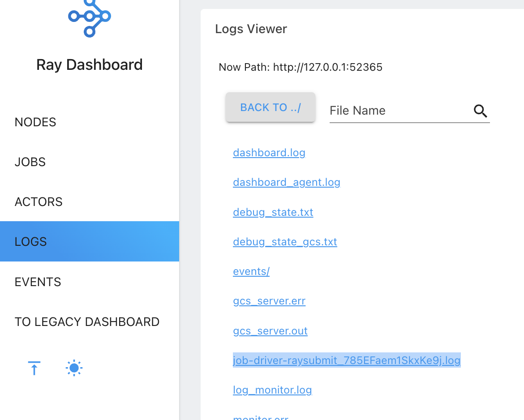Image resolution: width=524 pixels, height=420 pixels.
Task: Open the JOBS section
Action: (30, 162)
